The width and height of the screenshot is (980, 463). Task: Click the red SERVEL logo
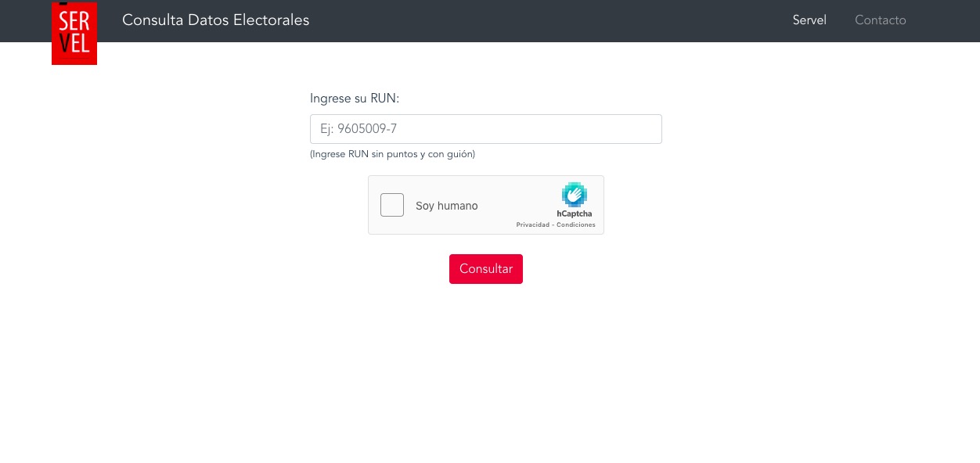pos(74,33)
